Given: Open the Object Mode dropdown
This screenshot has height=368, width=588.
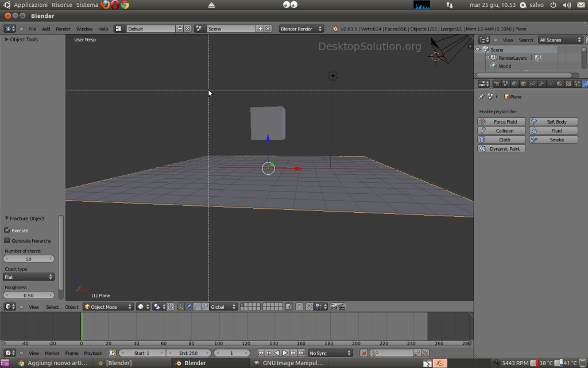Looking at the screenshot, I should click(x=107, y=307).
